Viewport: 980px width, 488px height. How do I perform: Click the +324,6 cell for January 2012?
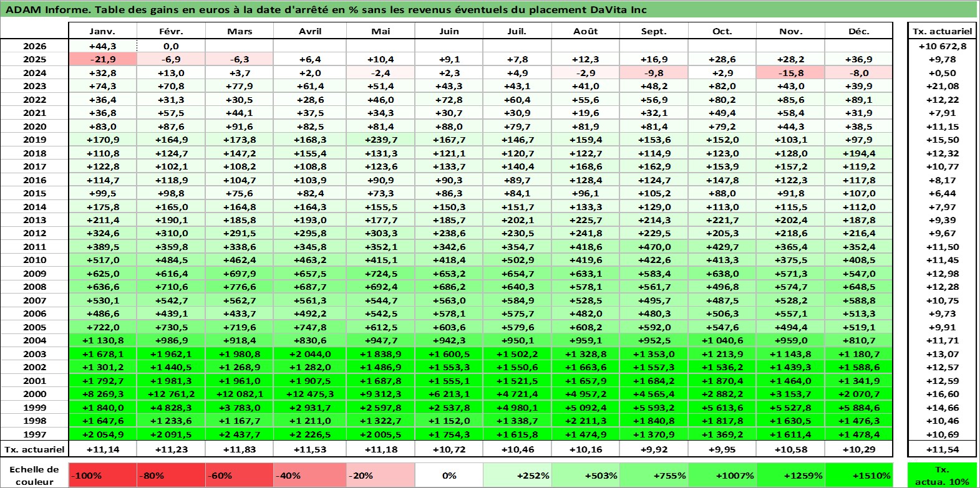pyautogui.click(x=102, y=233)
